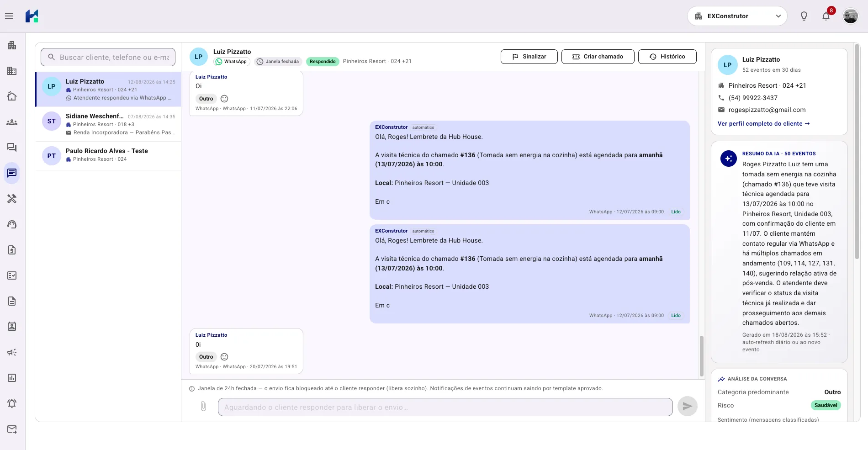Click the Sinalizar button
868x450 pixels.
tap(529, 57)
